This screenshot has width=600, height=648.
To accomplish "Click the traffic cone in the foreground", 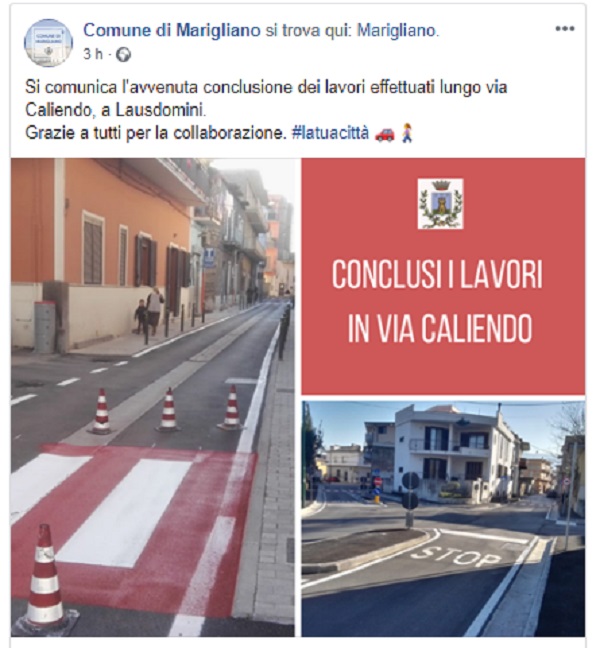I will pos(45,576).
